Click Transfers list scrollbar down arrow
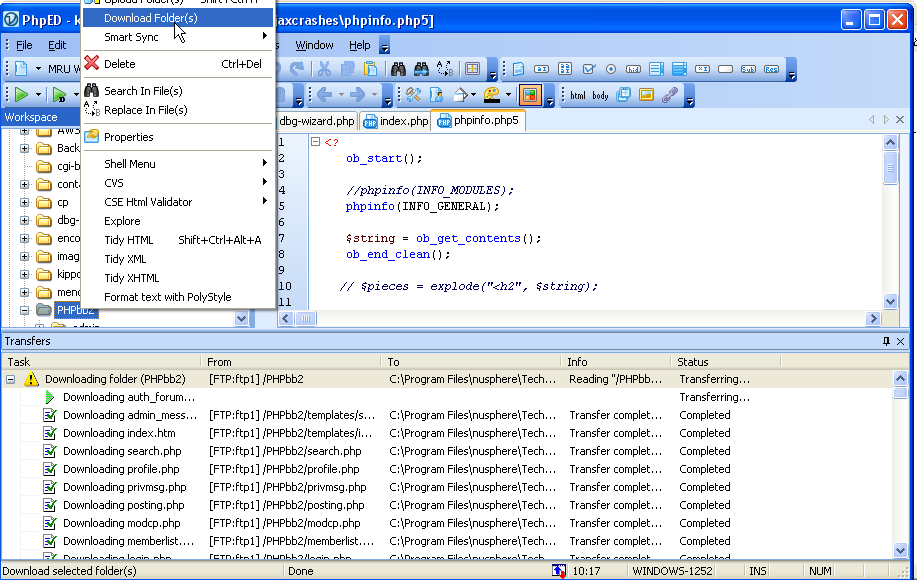 [x=901, y=550]
